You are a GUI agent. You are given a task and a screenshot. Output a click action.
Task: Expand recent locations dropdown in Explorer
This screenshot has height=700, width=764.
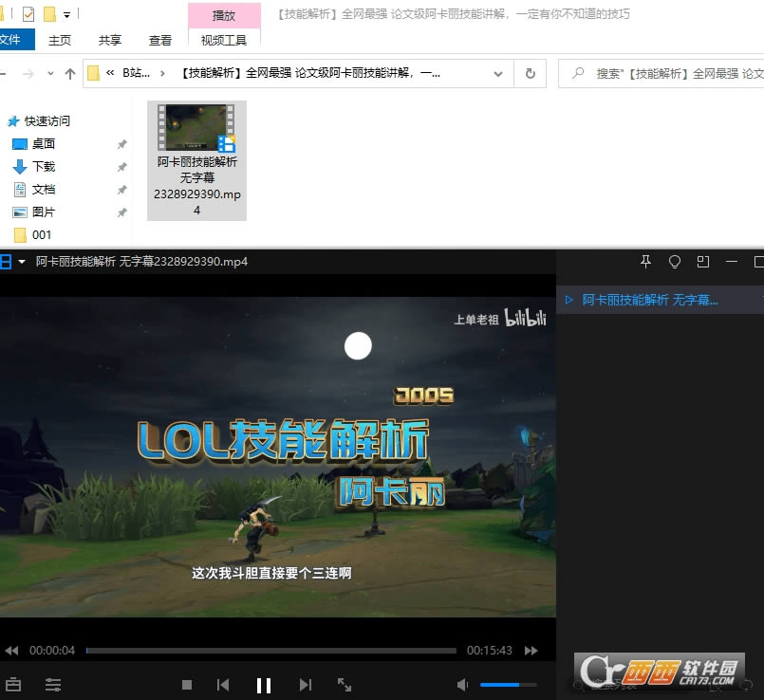coord(50,74)
